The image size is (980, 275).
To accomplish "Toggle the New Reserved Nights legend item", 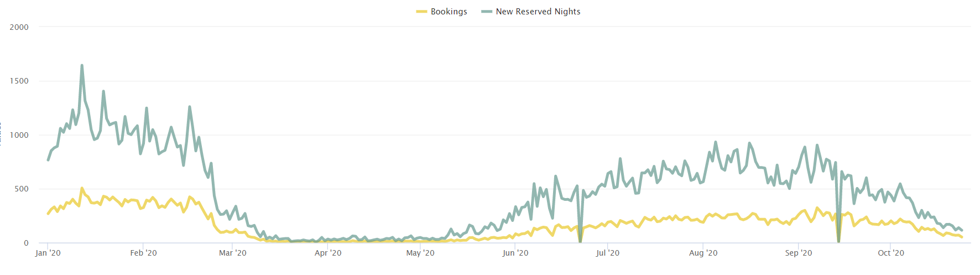I will click(531, 12).
